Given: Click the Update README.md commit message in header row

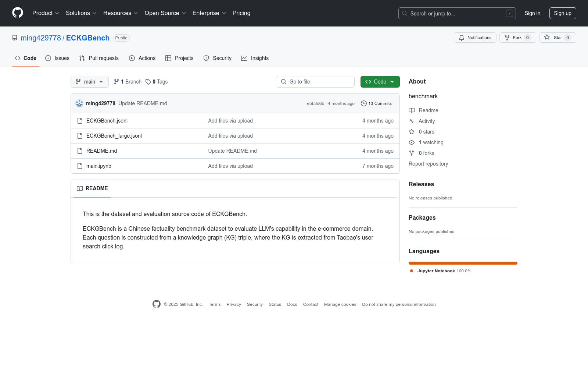Looking at the screenshot, I should tap(143, 103).
